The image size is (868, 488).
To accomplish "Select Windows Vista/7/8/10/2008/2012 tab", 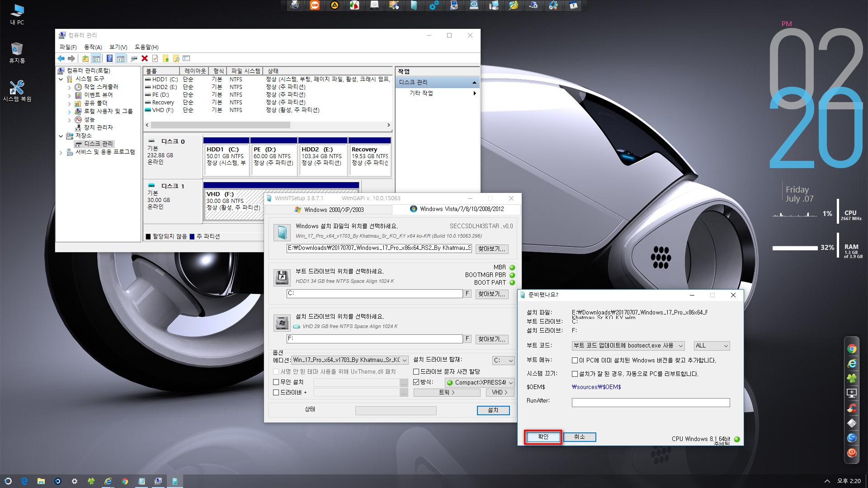I will [456, 209].
